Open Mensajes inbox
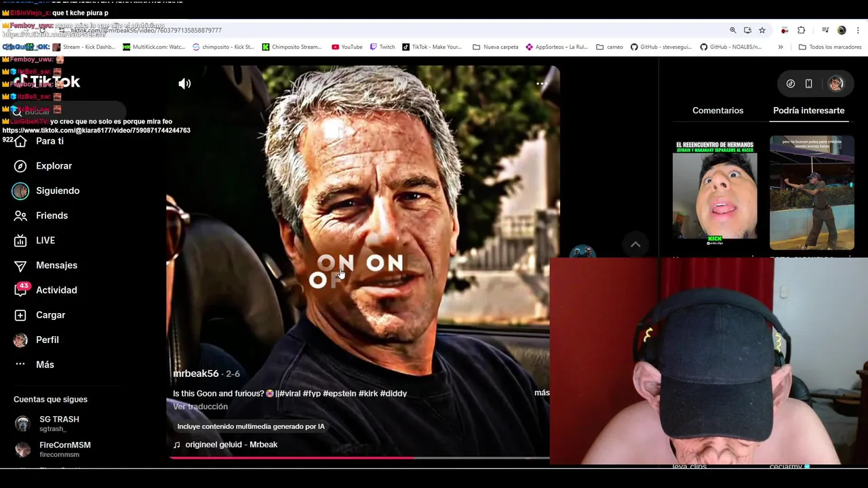 (56, 265)
